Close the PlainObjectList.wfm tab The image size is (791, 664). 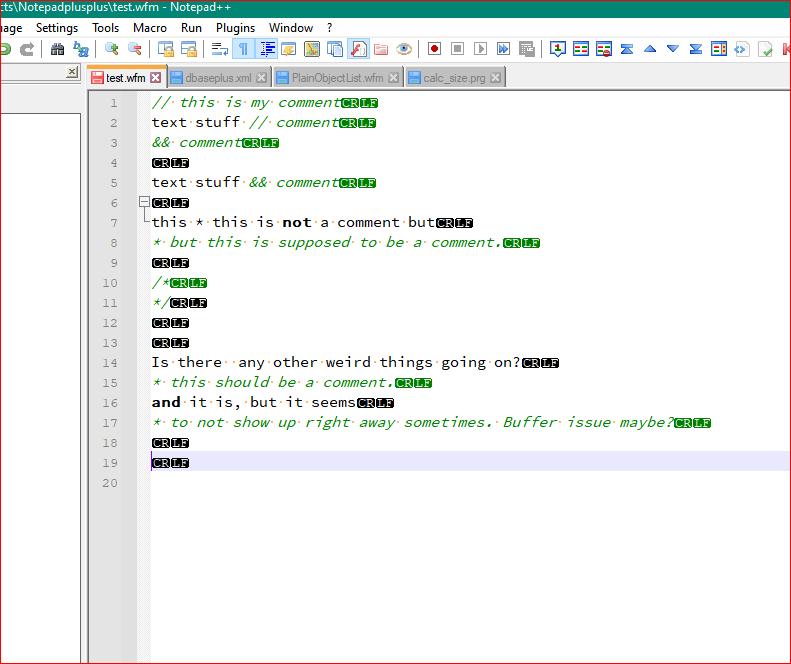click(393, 78)
